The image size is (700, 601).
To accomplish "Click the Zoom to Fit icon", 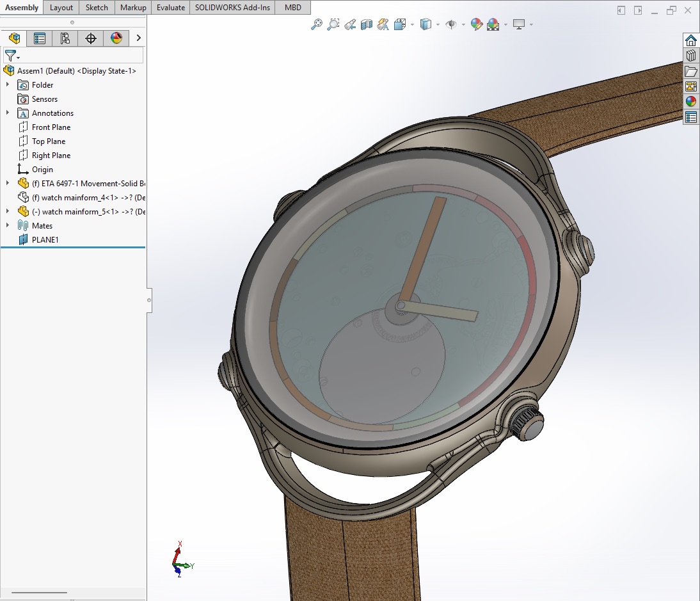I will pyautogui.click(x=316, y=24).
